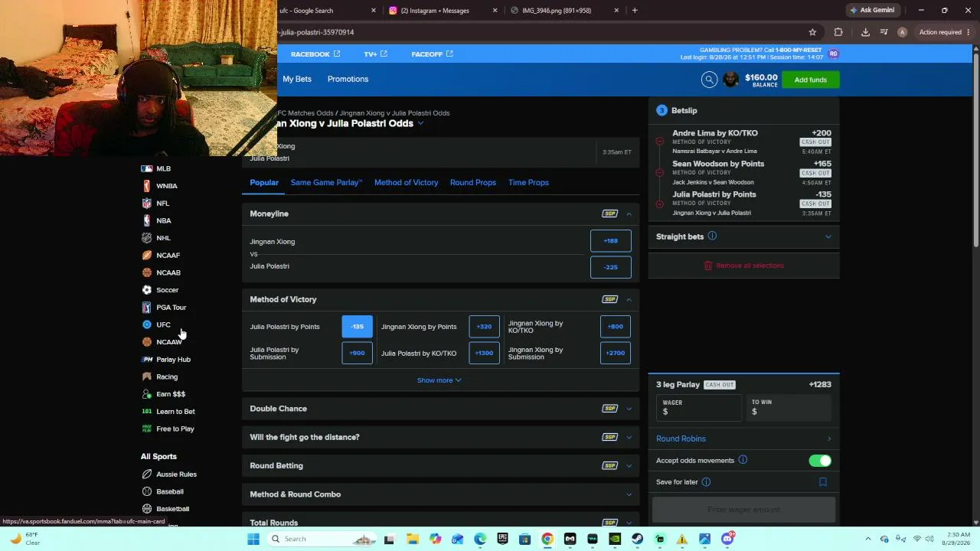Collapse the Method of Victory section
The image size is (980, 551).
click(629, 299)
